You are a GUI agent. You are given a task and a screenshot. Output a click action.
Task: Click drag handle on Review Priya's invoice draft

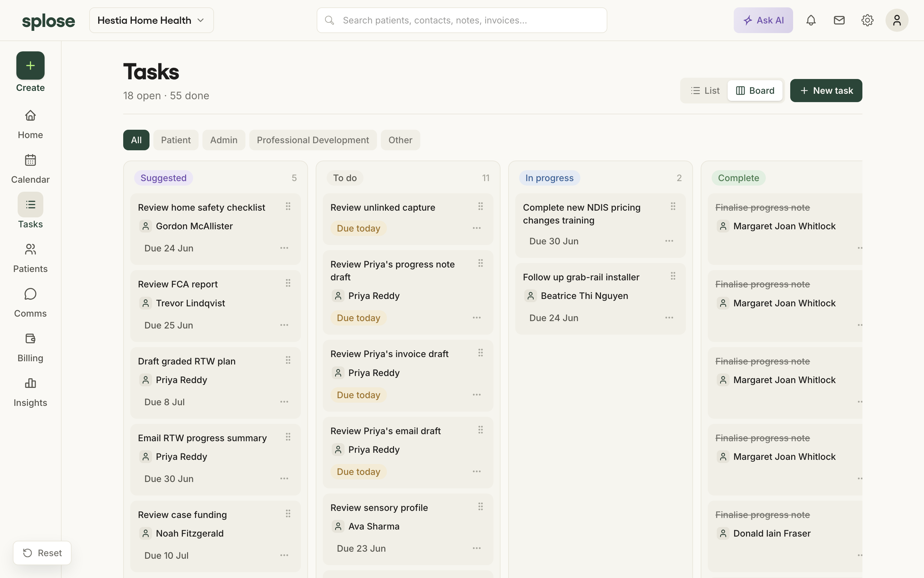point(481,353)
